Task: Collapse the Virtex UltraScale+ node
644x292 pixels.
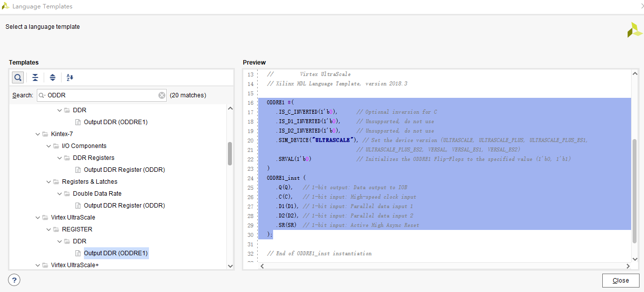Action: click(38, 265)
